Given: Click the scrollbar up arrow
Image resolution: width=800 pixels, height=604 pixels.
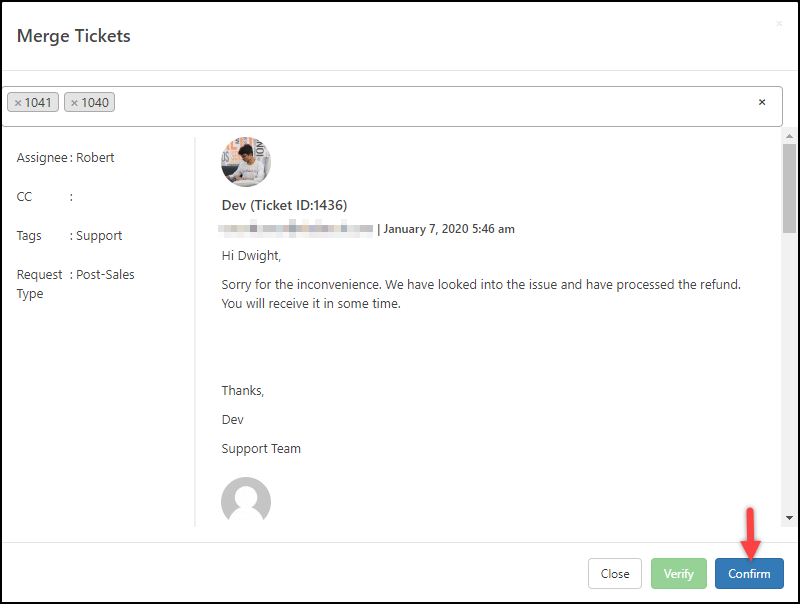Looking at the screenshot, I should coord(789,136).
